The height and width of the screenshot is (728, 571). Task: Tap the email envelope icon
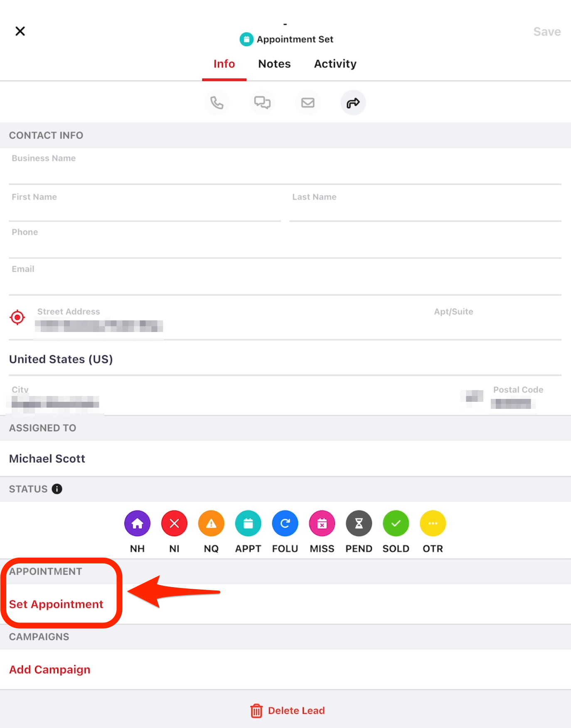tap(308, 103)
